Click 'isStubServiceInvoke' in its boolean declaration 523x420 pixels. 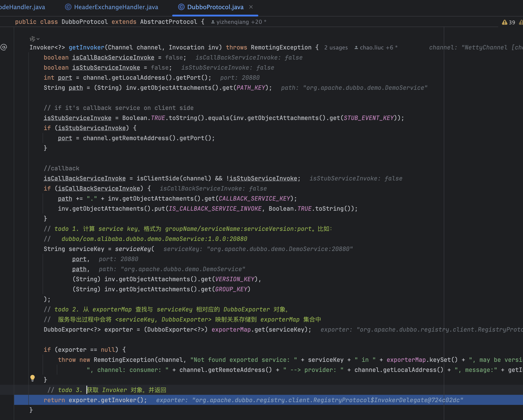tap(106, 68)
